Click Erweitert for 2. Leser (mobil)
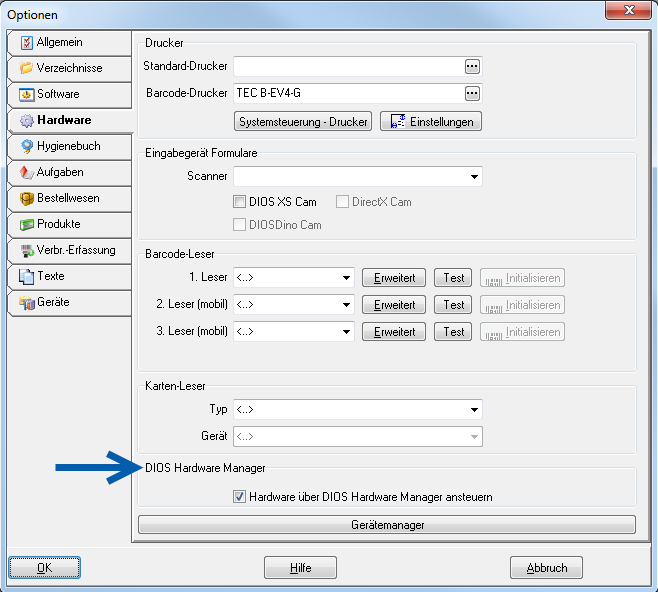This screenshot has height=592, width=658. 394,305
